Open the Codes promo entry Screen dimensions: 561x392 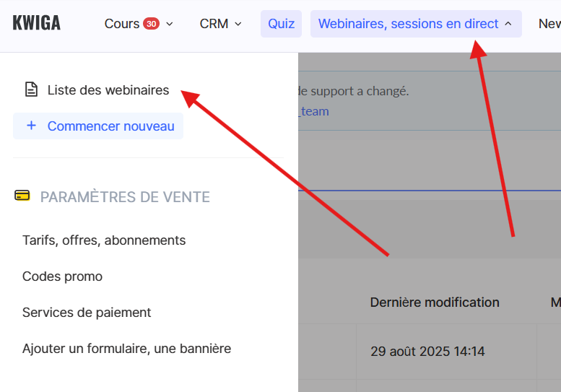pyautogui.click(x=62, y=276)
